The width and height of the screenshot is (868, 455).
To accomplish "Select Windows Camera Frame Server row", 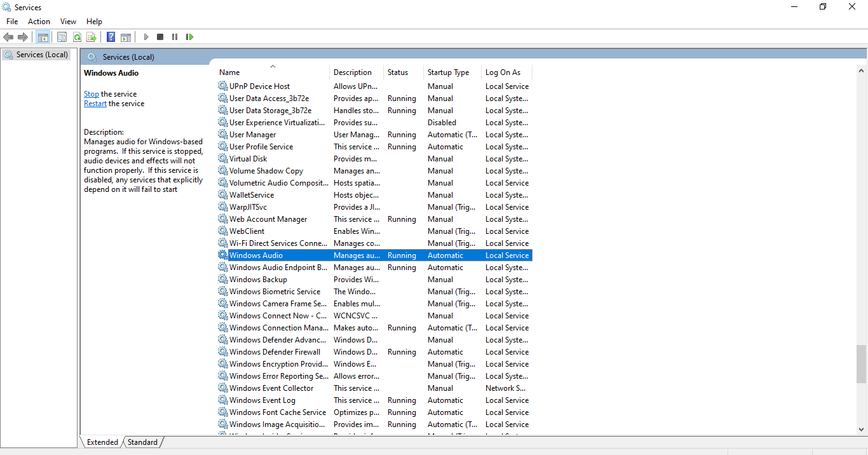I will coord(374,303).
